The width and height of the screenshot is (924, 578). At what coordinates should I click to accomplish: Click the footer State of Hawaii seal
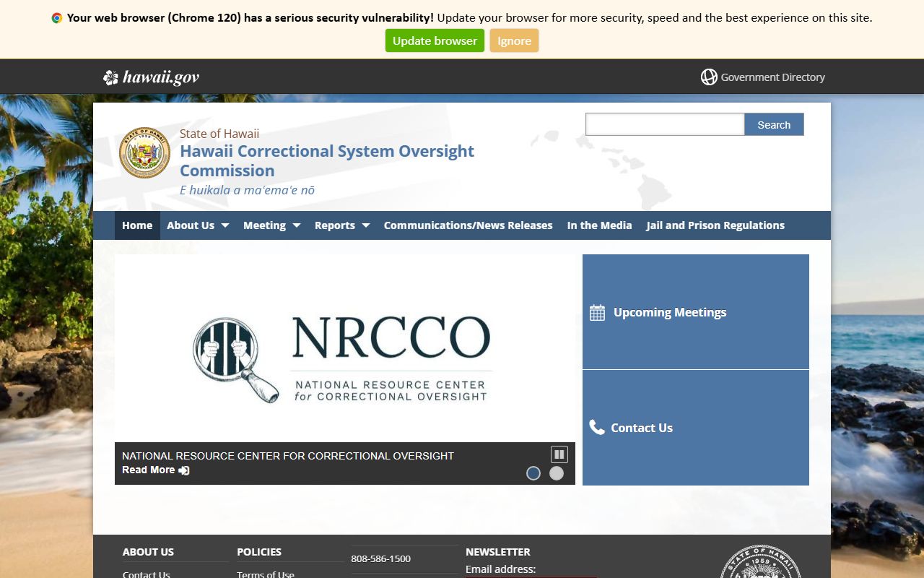tap(761, 562)
